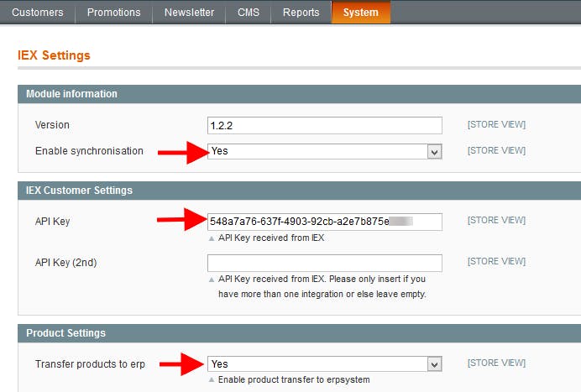
Task: Click the Transfer products to erp label
Action: pos(90,363)
